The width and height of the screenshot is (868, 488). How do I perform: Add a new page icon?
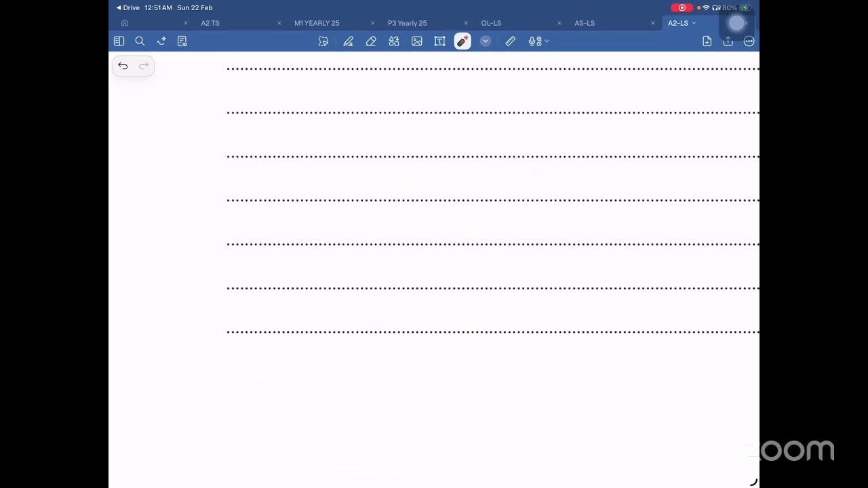tap(707, 41)
